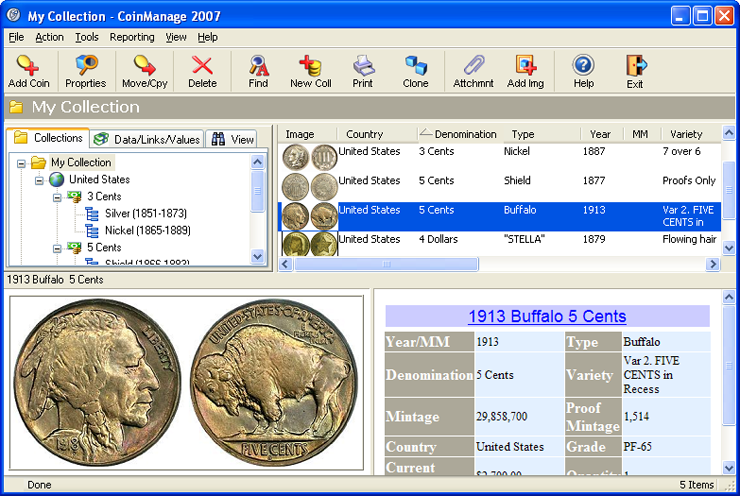
Task: Click the Image column header
Action: [307, 134]
